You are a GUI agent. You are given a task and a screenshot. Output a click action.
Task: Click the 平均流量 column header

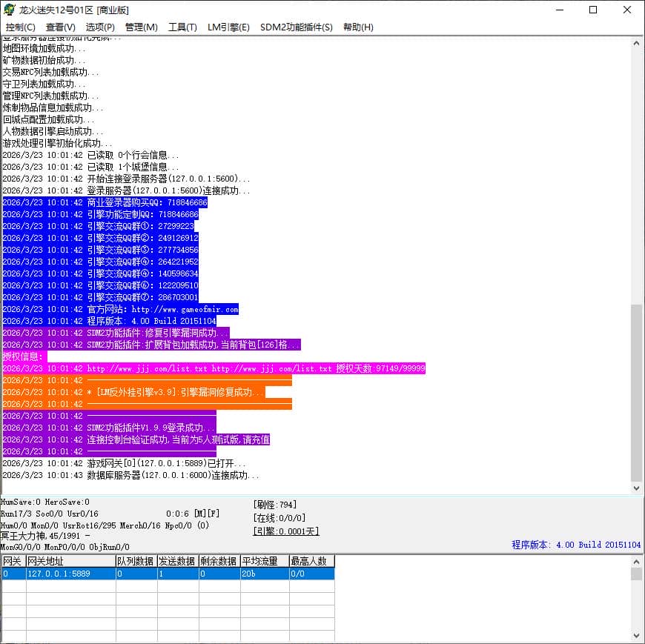point(265,561)
